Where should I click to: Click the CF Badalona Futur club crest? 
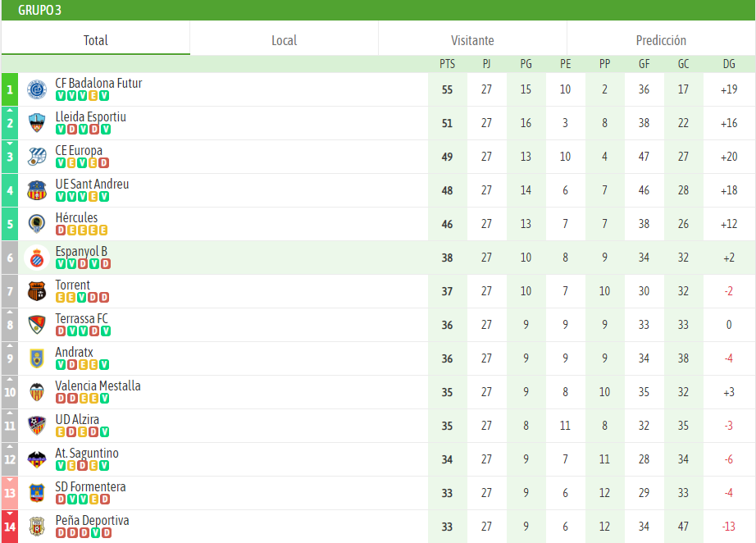click(x=36, y=89)
